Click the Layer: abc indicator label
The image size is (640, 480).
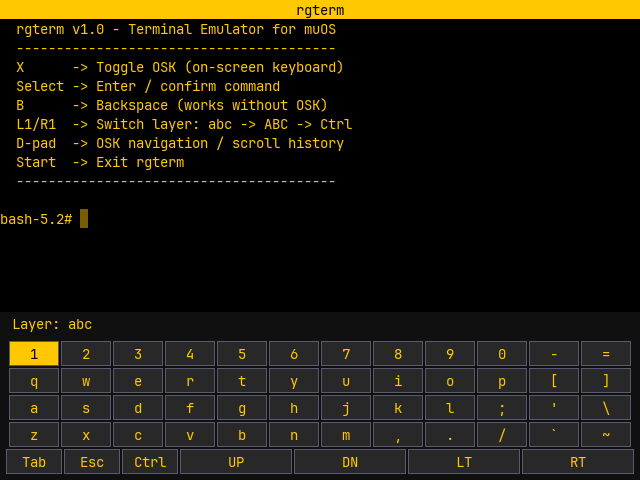52,325
